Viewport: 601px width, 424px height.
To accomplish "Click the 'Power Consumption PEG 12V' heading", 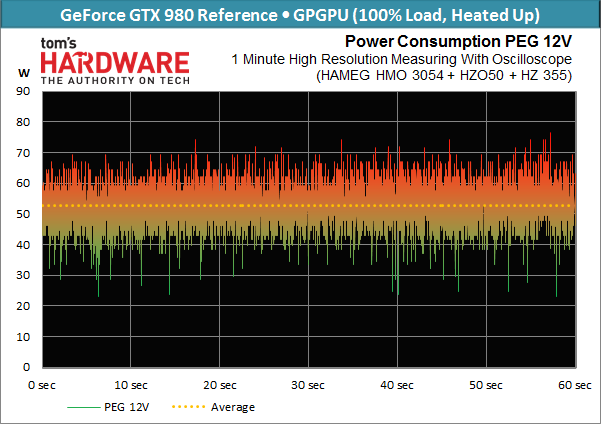I will [458, 41].
